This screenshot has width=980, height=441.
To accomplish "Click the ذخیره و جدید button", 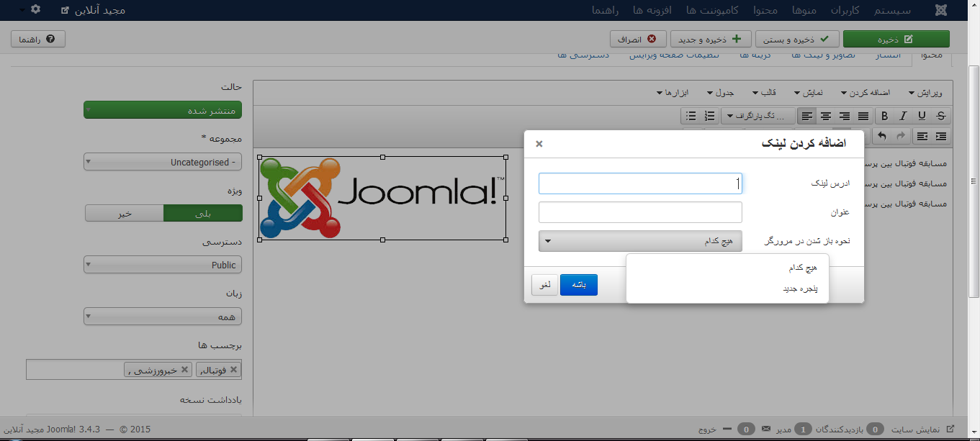I will click(x=711, y=39).
